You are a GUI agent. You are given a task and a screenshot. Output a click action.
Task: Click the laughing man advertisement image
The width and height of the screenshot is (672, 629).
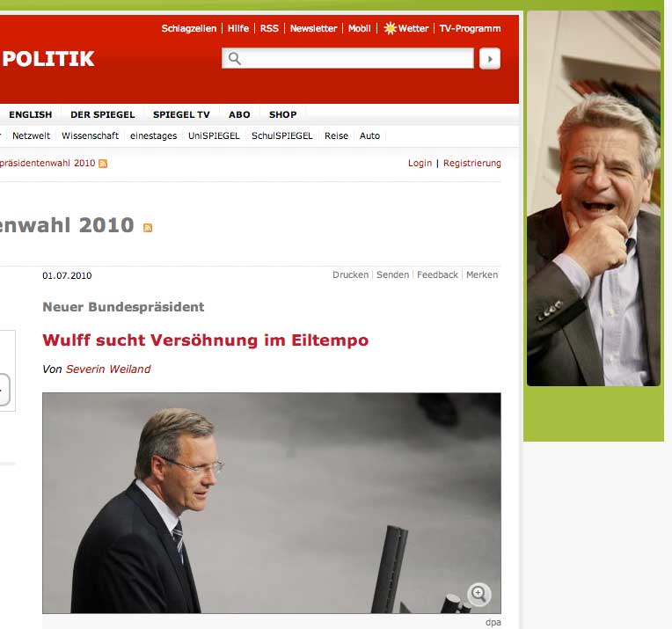pos(594,198)
